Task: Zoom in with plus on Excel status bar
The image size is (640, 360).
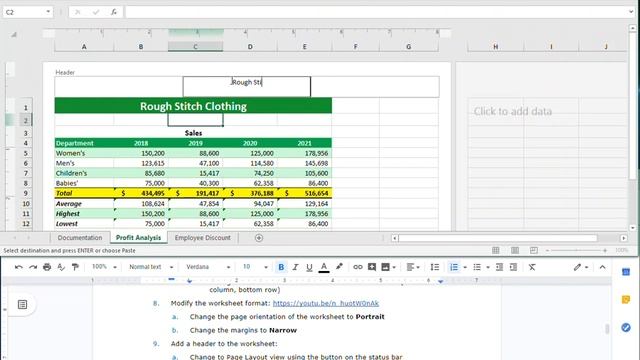Action: (605, 250)
